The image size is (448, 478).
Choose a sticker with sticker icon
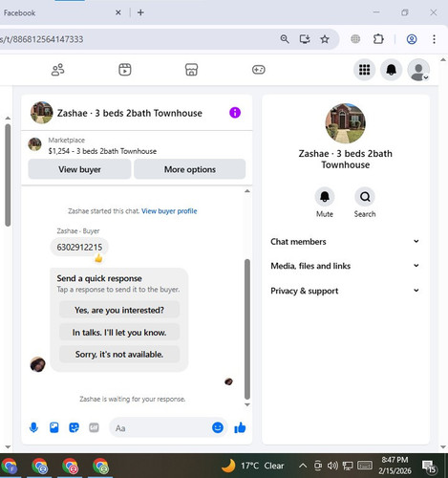[x=74, y=427]
